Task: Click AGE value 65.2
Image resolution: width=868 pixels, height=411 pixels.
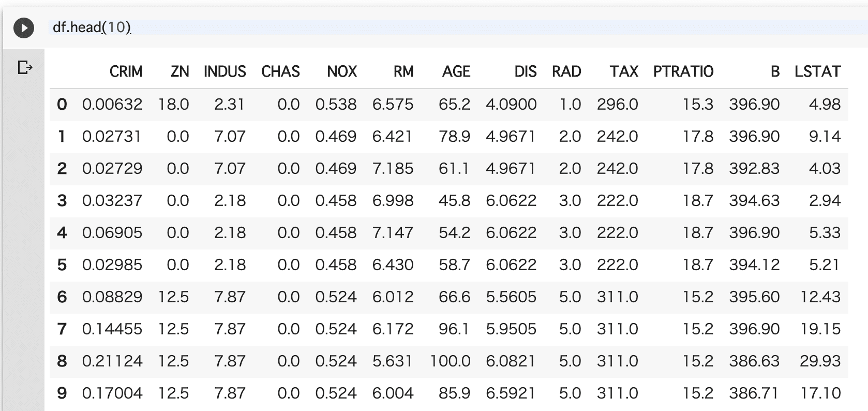Action: coord(455,105)
